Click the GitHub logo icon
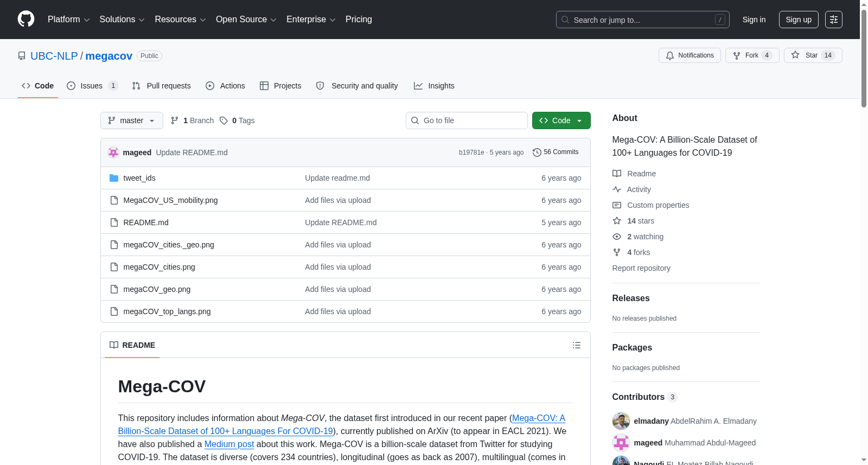The height and width of the screenshot is (465, 868). [26, 19]
